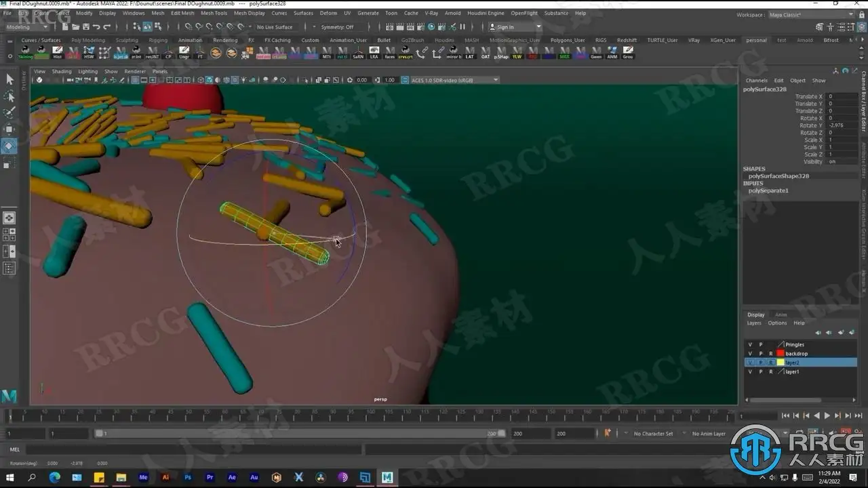The height and width of the screenshot is (488, 868).
Task: Click the Save scene icon
Action: coord(85,27)
